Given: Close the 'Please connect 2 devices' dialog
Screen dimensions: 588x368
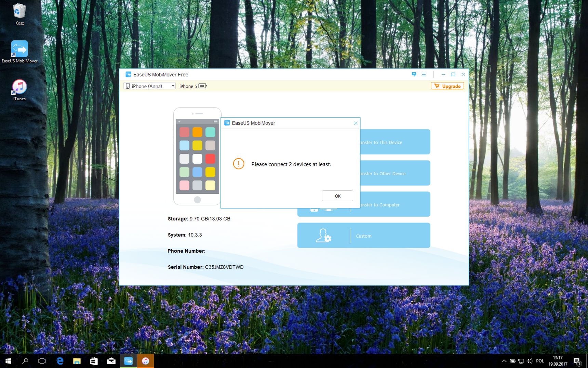Looking at the screenshot, I should (356, 123).
